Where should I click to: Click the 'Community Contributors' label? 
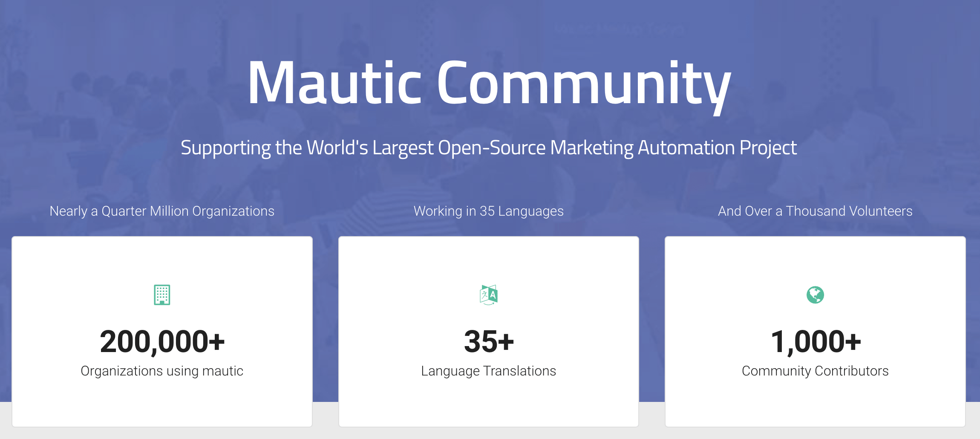click(x=815, y=371)
